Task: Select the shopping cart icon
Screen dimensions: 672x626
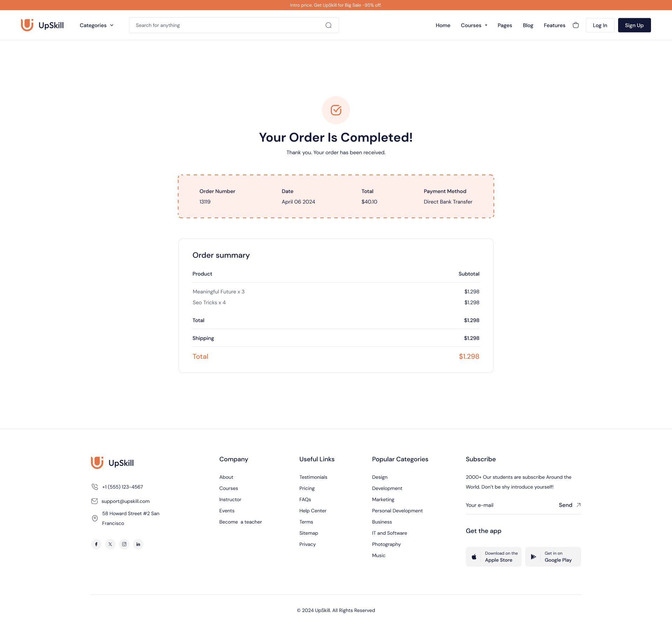Action: (x=576, y=25)
